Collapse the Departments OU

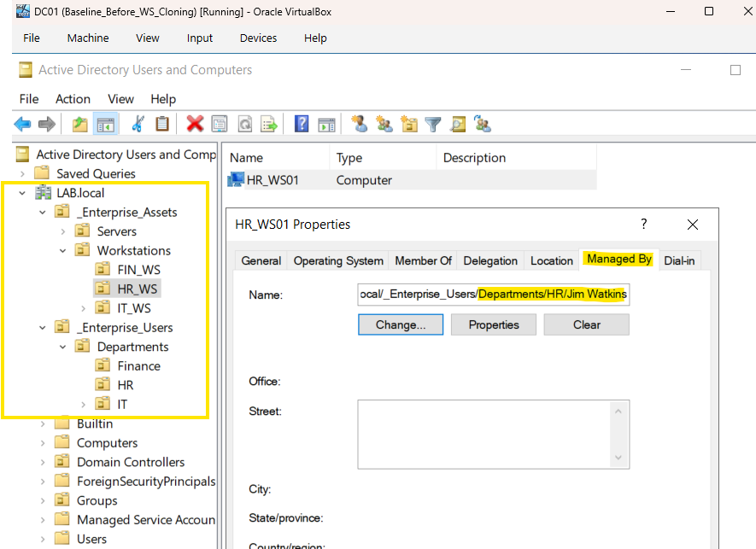(62, 347)
